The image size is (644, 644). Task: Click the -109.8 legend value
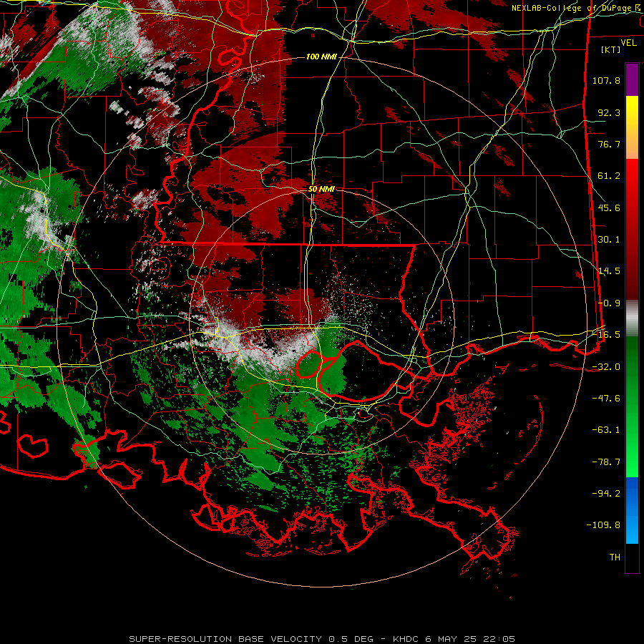603,525
